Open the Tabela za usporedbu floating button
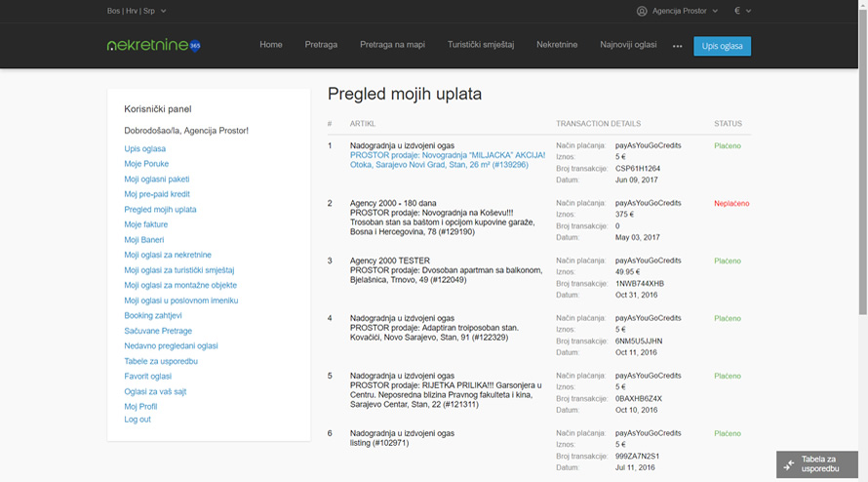This screenshot has width=868, height=482. [x=818, y=464]
